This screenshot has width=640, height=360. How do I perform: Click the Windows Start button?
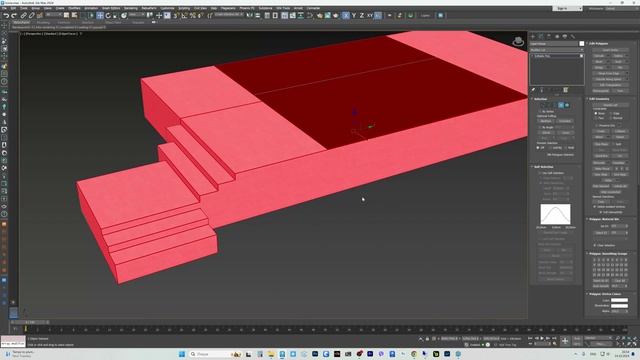click(x=182, y=354)
